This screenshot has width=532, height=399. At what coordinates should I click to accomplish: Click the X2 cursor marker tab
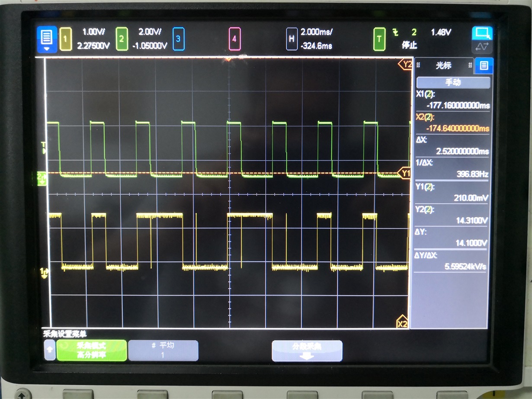tap(402, 323)
